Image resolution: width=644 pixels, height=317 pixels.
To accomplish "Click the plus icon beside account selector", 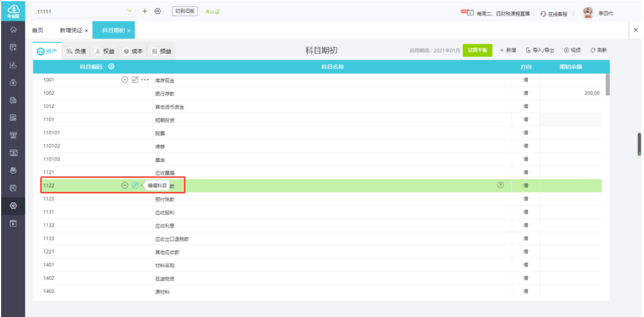I will coord(144,11).
